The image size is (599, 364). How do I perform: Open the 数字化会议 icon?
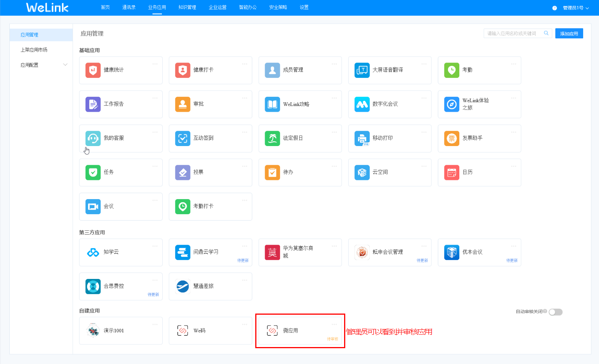[362, 104]
